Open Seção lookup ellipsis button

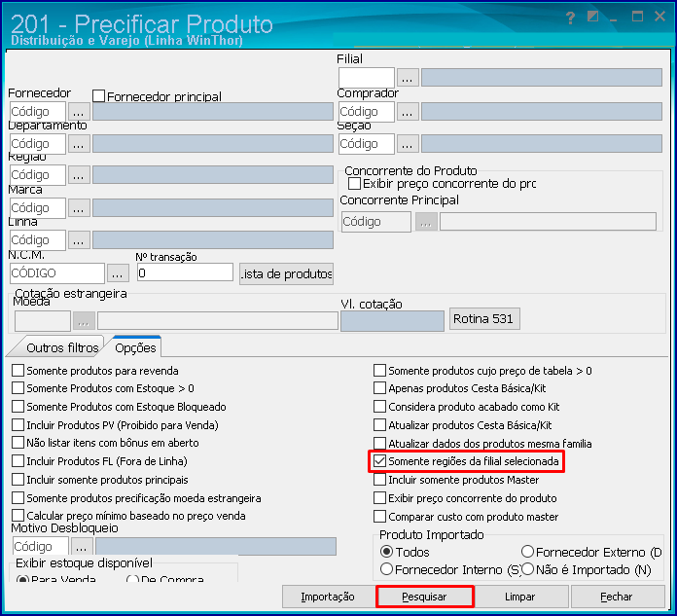pos(408,143)
